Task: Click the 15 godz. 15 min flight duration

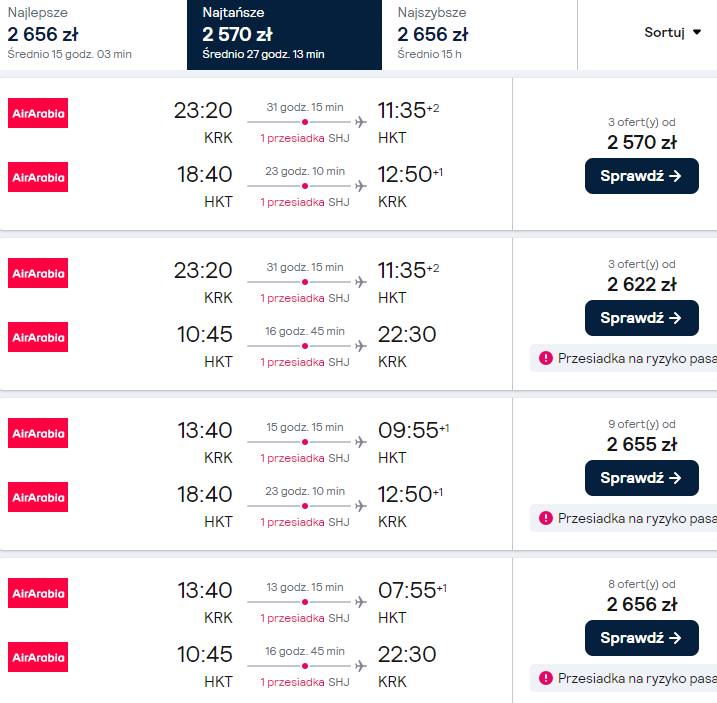Action: coord(304,427)
